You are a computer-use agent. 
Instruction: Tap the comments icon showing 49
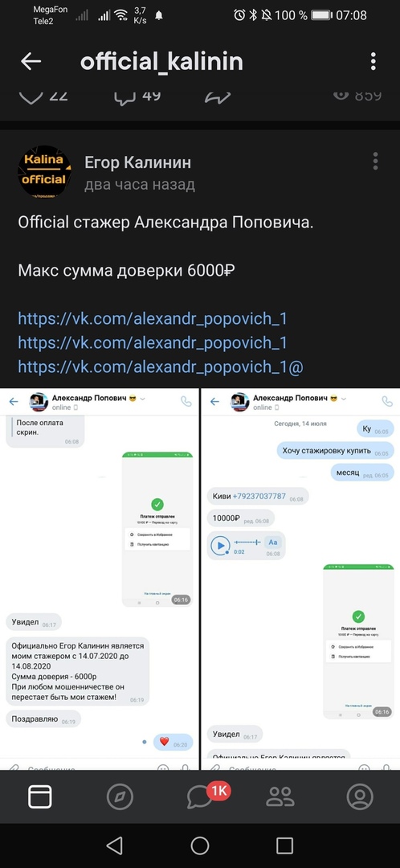(x=137, y=96)
